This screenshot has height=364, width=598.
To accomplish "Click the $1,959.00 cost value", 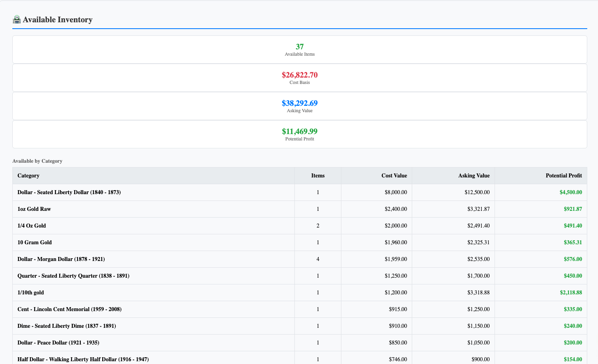I will pos(396,259).
